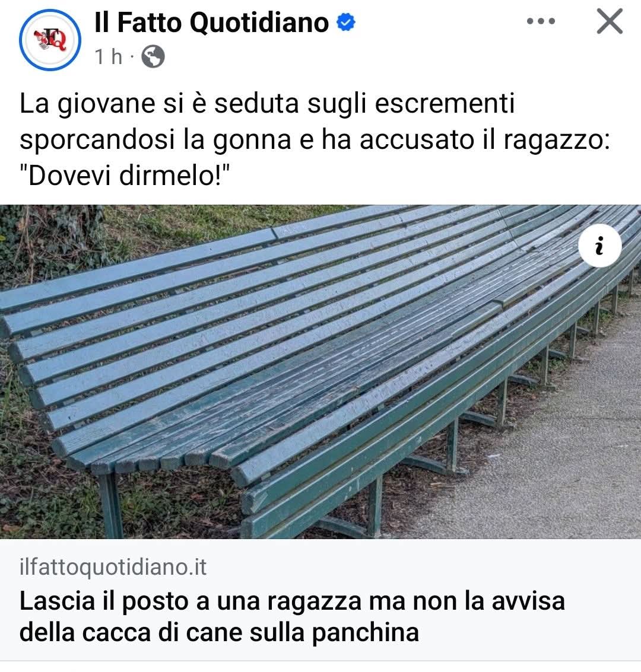The image size is (641, 672).
Task: Open the ilfattoquotidiano.it domain link
Action: [113, 567]
